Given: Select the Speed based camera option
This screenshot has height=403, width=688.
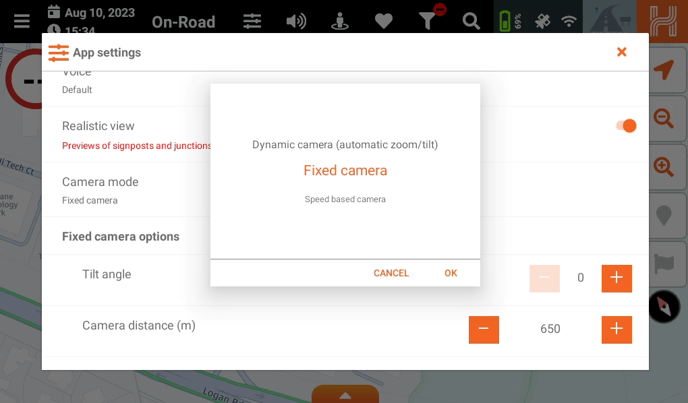Looking at the screenshot, I should click(345, 199).
